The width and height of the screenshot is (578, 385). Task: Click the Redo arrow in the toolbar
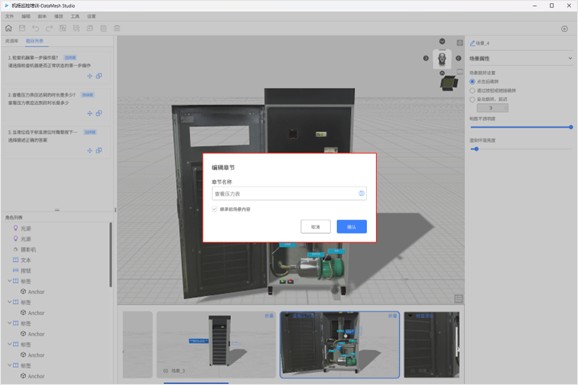pyautogui.click(x=49, y=28)
